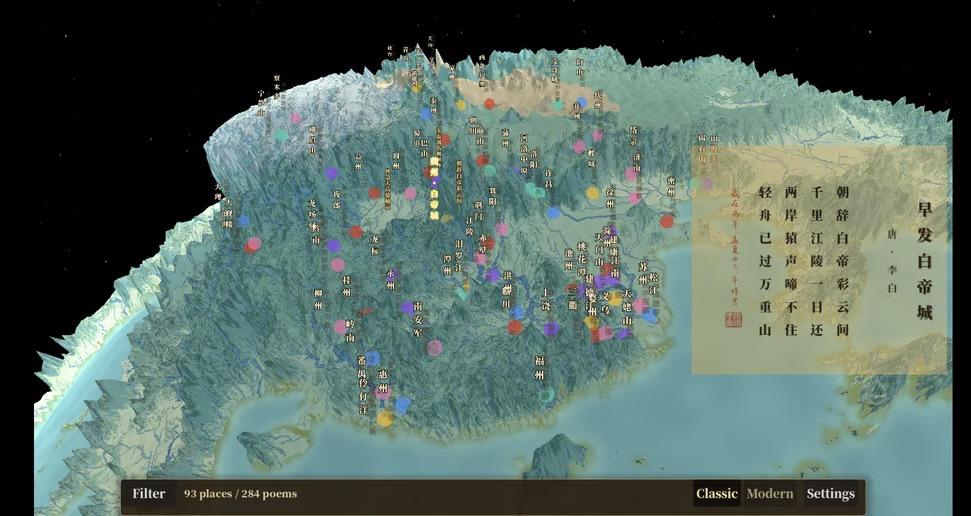The width and height of the screenshot is (971, 516).
Task: Select the highlighted 白帝城 place label
Action: (x=434, y=188)
